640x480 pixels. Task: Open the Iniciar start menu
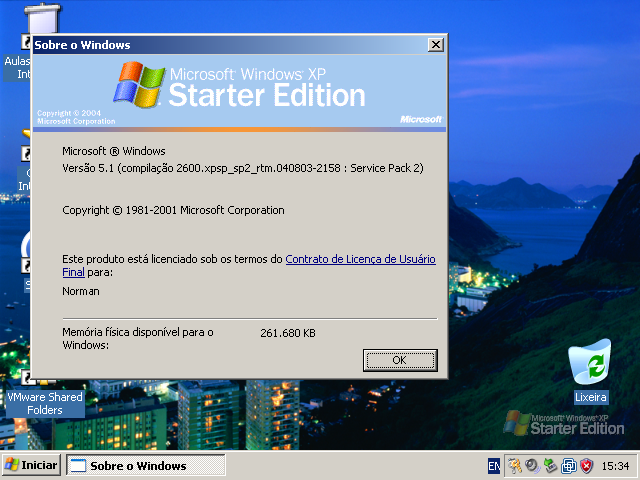[x=31, y=466]
